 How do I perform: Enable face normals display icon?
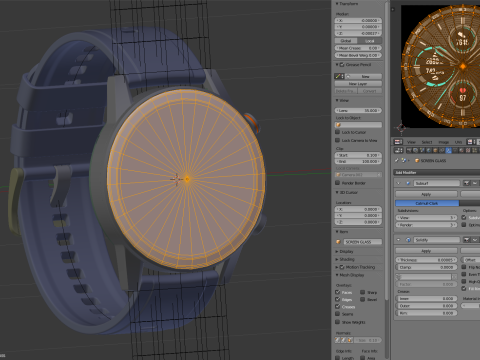point(350,340)
